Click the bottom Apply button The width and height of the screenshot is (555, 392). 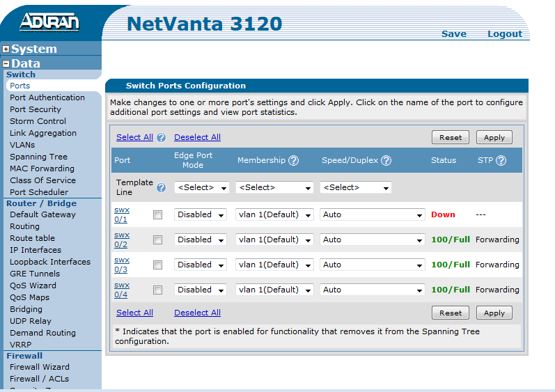(x=494, y=313)
